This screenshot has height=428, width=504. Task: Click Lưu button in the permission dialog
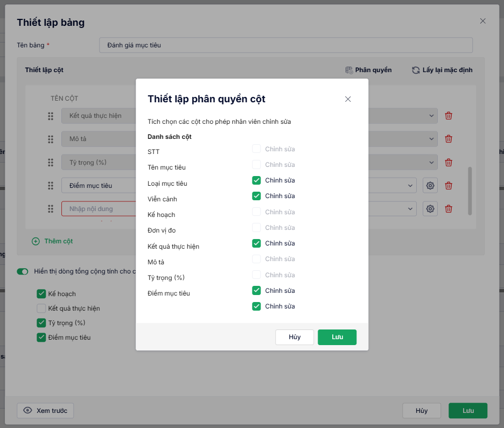pyautogui.click(x=337, y=337)
